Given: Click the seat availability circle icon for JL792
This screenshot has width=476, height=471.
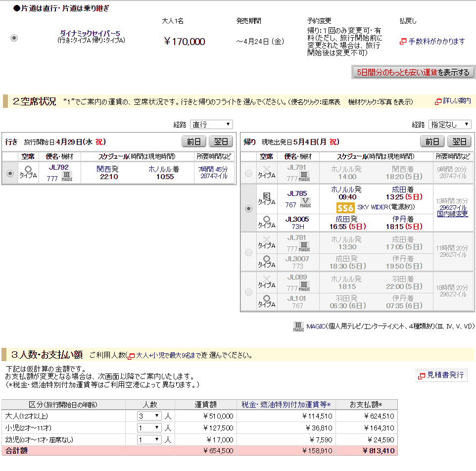Looking at the screenshot, I should [x=28, y=169].
